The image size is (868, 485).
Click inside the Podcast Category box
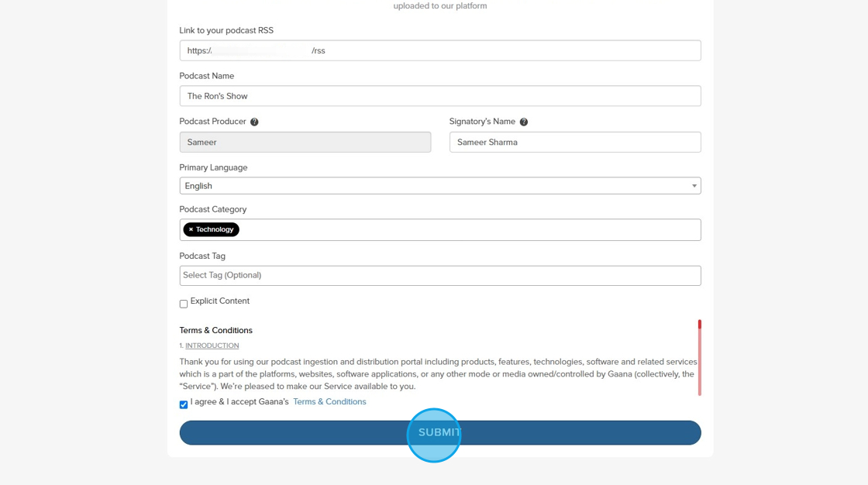(x=440, y=230)
